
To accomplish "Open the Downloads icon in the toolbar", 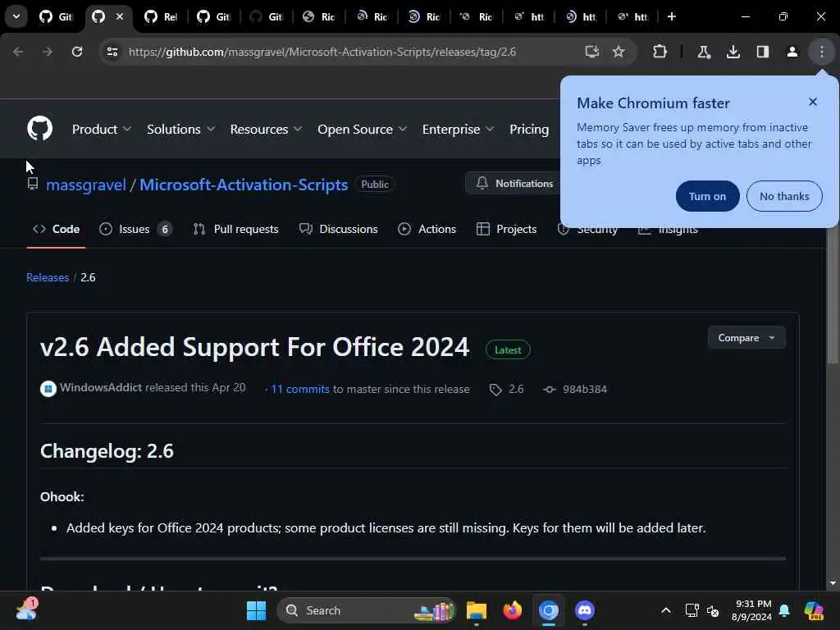I will [733, 52].
